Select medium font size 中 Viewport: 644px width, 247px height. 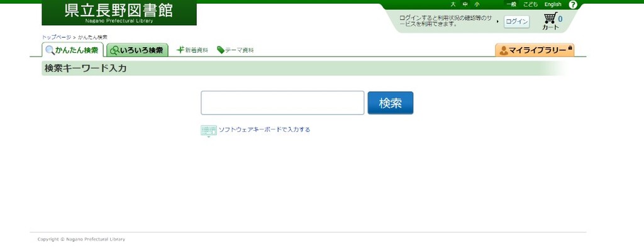pyautogui.click(x=465, y=4)
